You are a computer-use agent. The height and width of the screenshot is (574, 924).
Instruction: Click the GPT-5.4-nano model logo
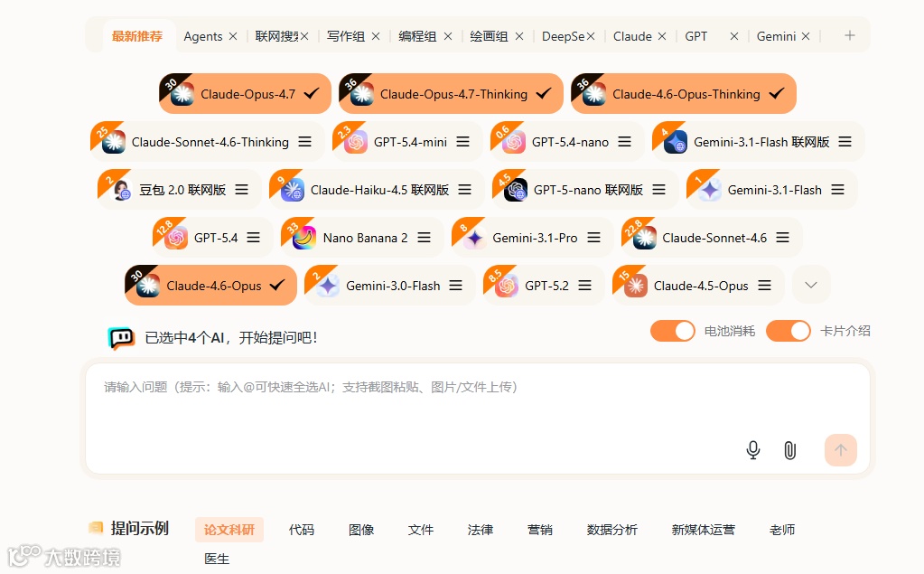[514, 142]
